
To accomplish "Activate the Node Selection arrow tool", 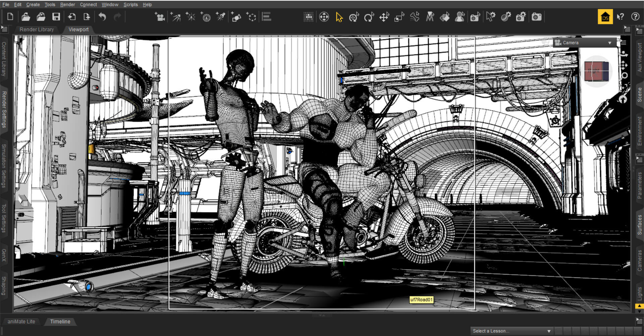I will [x=339, y=17].
